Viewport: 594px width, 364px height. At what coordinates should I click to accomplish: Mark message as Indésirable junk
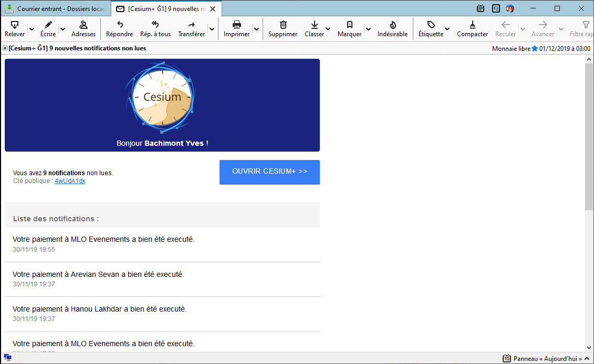392,29
